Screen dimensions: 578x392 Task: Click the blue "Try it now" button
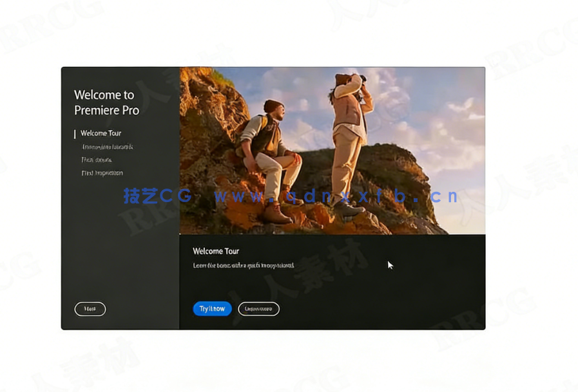pyautogui.click(x=212, y=309)
